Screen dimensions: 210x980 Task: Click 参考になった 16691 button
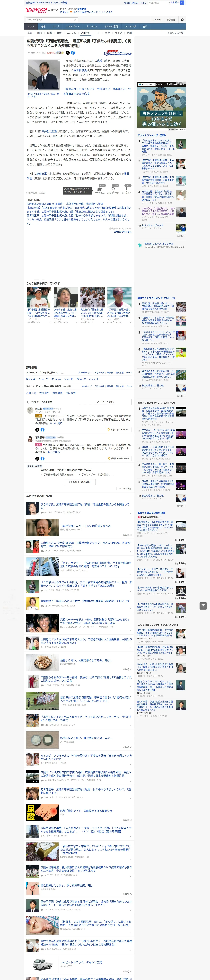pyautogui.click(x=119, y=430)
